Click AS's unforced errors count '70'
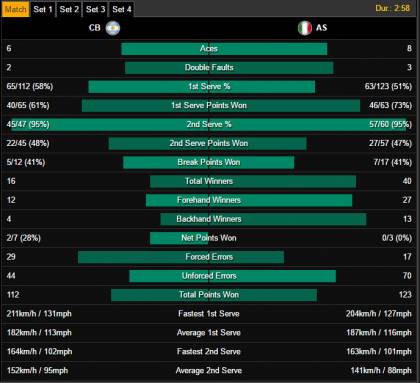Viewport: 420px width, 383px height. tap(407, 276)
